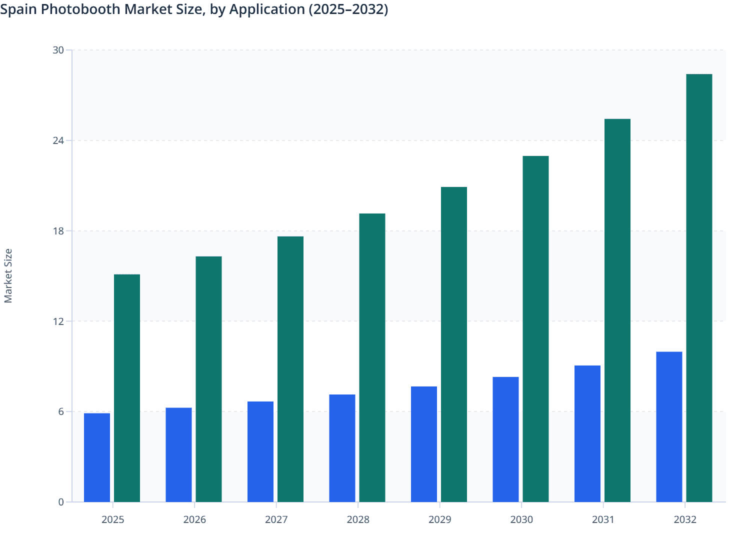Click the 2032 year label
This screenshot has width=754, height=560.
tap(685, 519)
